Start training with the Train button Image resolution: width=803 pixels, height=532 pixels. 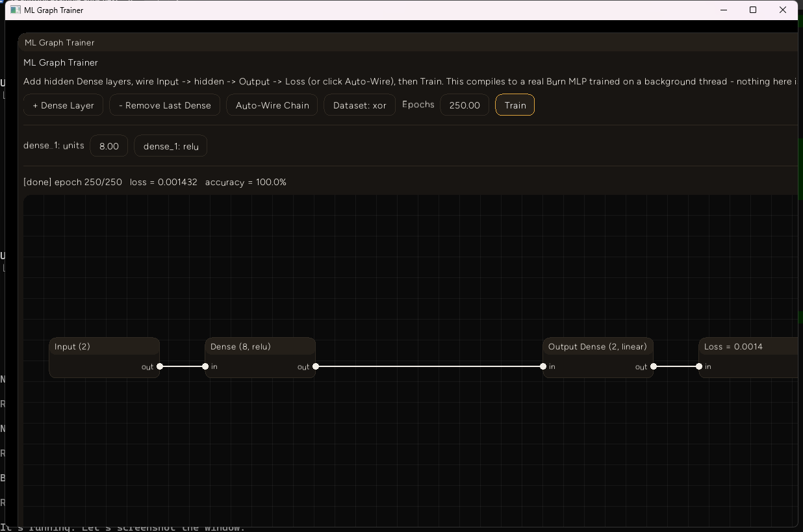pyautogui.click(x=515, y=105)
